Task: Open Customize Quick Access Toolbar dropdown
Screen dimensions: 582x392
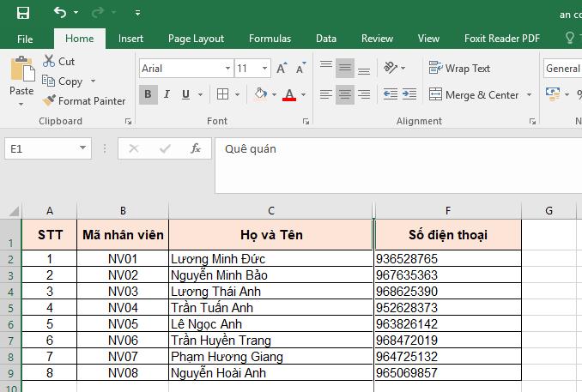Action: pyautogui.click(x=137, y=13)
